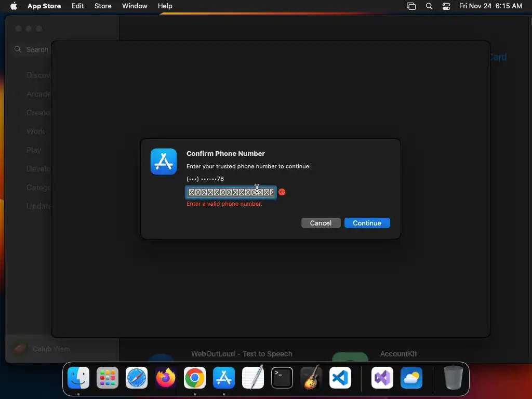Open the Weather app from the Dock
532x399 pixels.
coord(411,378)
